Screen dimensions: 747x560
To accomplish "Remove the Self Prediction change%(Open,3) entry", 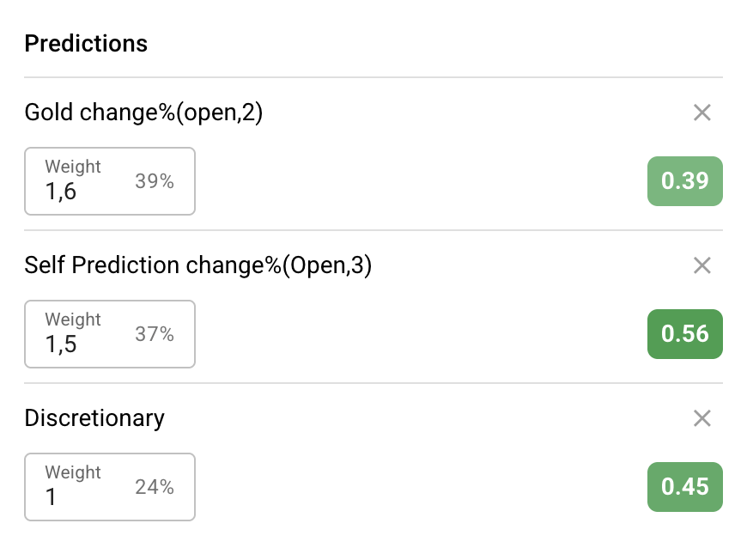I will (x=701, y=265).
